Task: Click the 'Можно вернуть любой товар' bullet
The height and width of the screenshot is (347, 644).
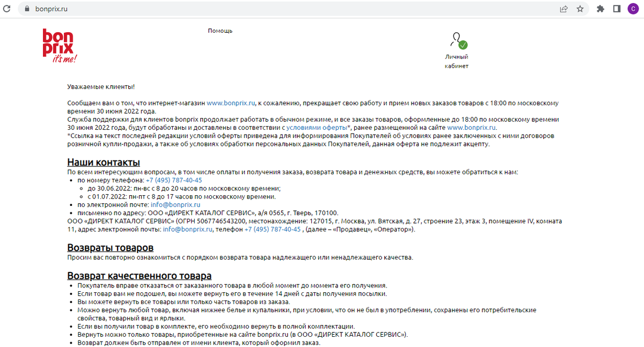Action: [306, 314]
